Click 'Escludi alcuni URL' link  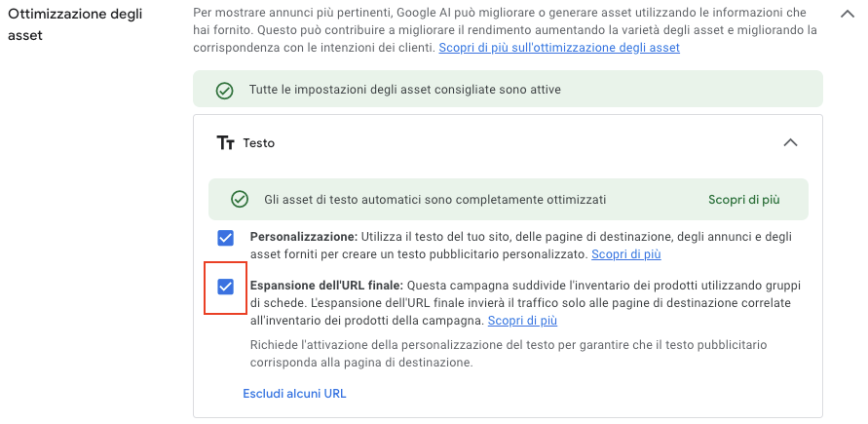click(294, 394)
